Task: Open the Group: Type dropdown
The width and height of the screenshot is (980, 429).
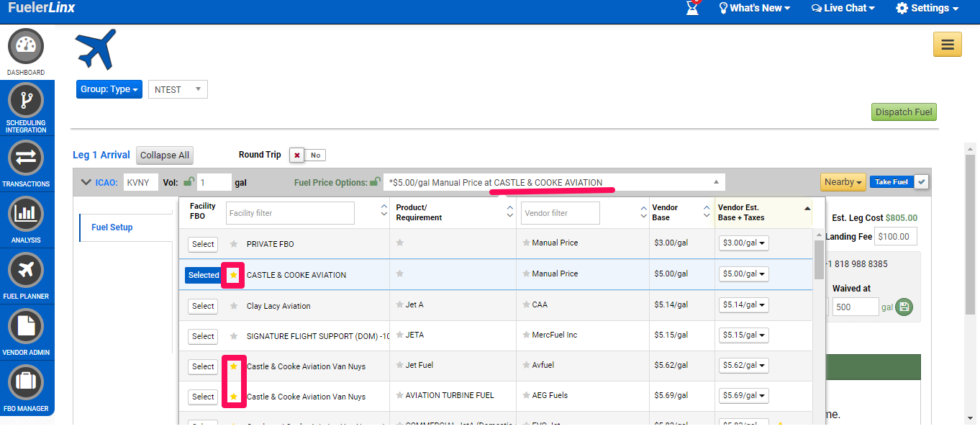Action: [109, 89]
